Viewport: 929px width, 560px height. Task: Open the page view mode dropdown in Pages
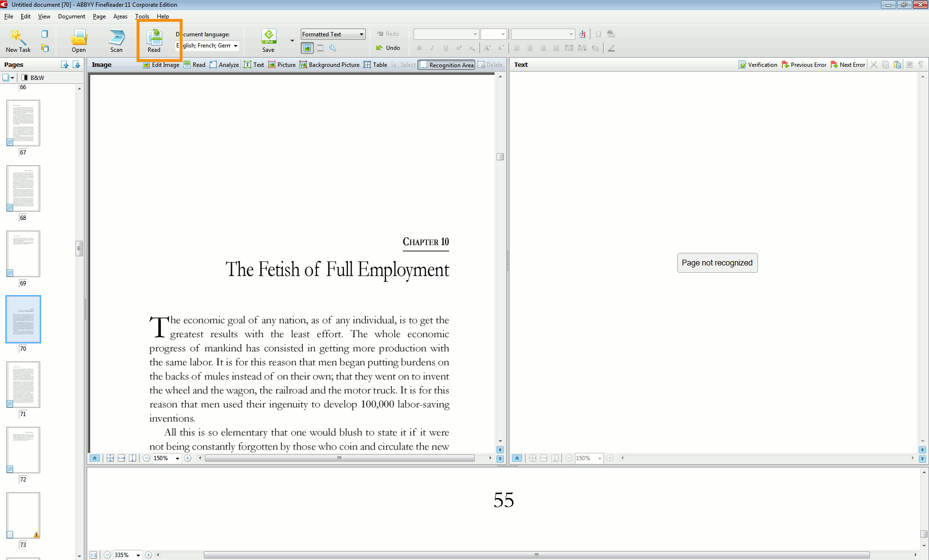[8, 78]
